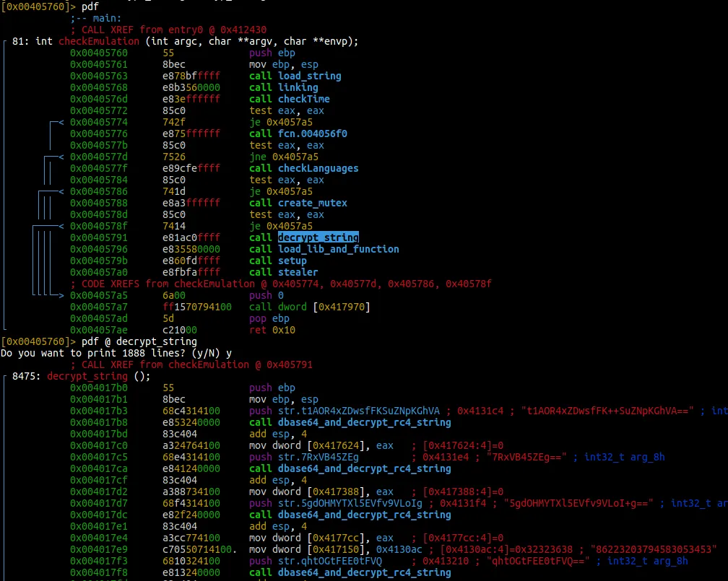
Task: Click dbase64_and_decrypt_rc4_string at 0x004017ca
Action: (365, 468)
